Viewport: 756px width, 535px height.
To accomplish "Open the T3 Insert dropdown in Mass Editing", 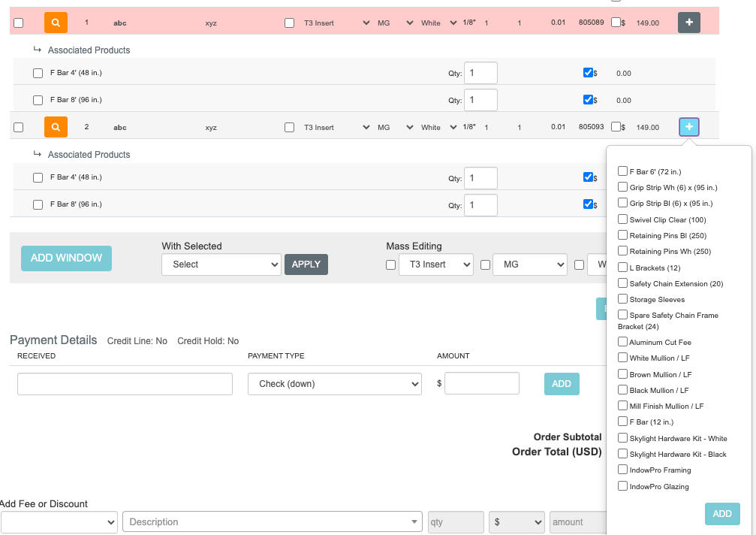I will click(x=435, y=264).
